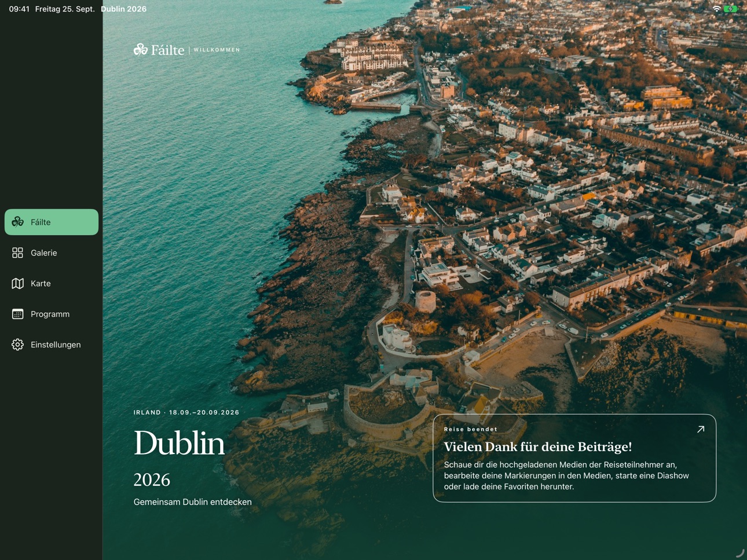Open the Galerie section

coord(52,252)
